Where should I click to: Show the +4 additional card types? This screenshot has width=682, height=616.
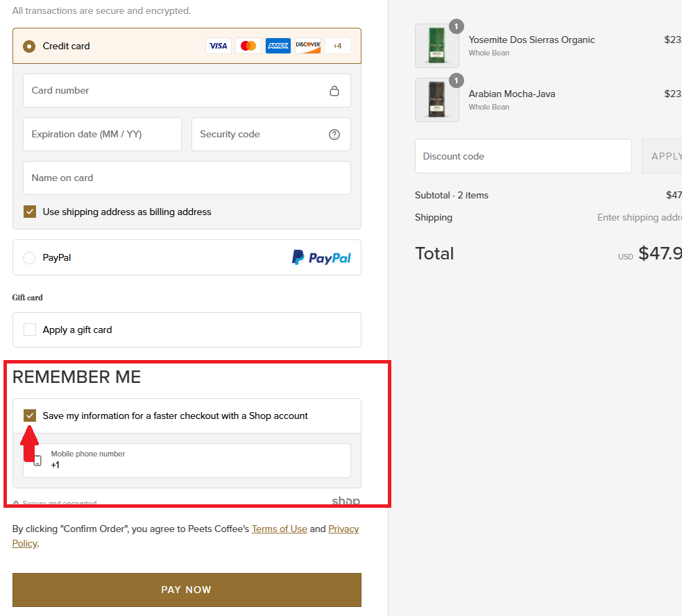pyautogui.click(x=337, y=46)
